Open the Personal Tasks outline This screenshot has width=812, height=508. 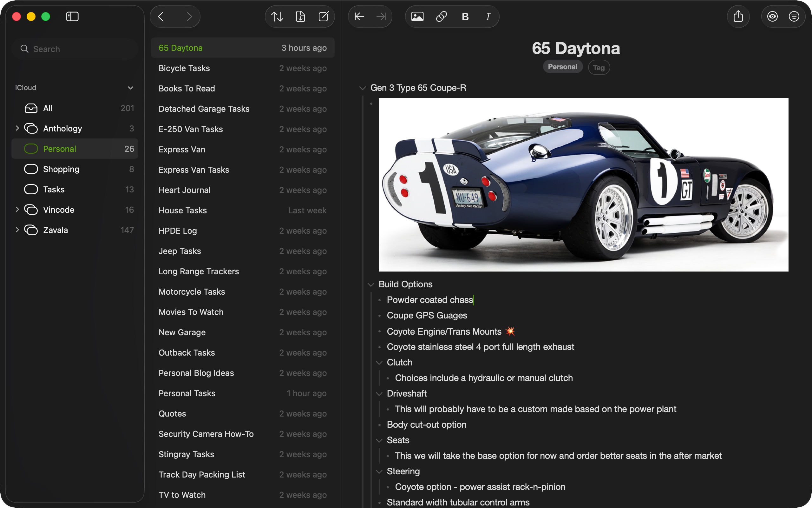243,393
